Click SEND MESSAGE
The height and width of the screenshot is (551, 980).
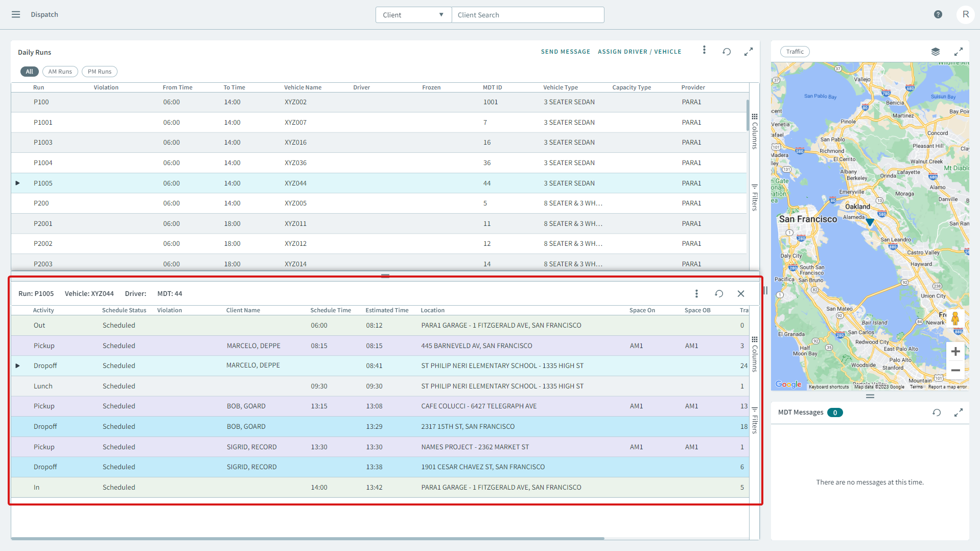coord(565,51)
